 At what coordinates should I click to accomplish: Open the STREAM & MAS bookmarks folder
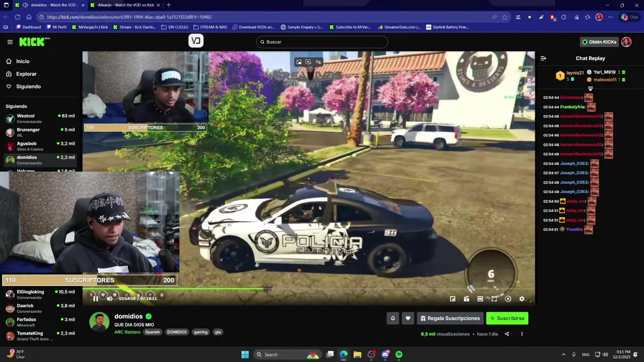[x=210, y=27]
